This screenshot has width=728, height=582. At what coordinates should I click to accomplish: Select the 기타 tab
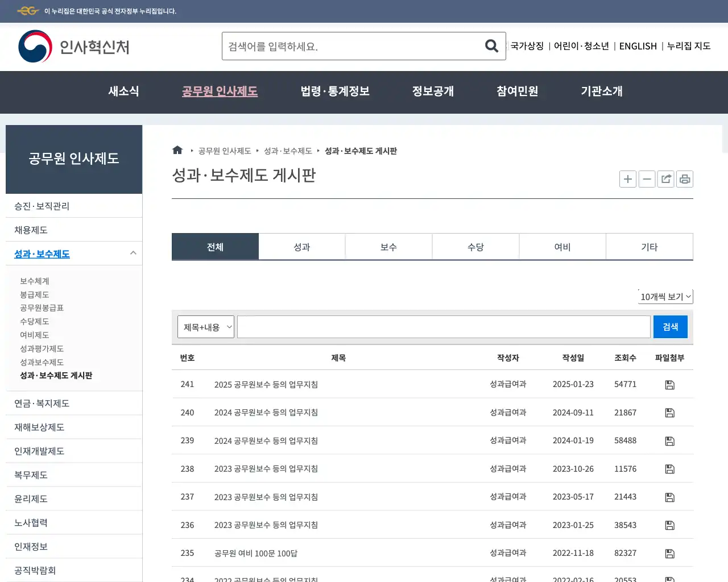coord(650,247)
